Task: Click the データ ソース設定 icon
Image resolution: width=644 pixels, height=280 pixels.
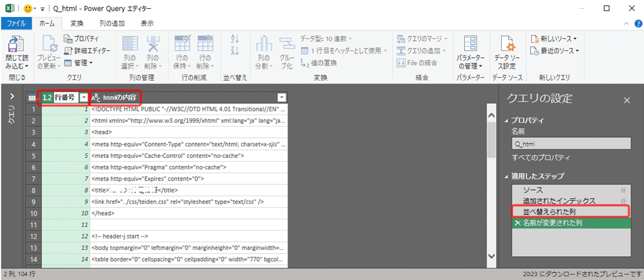Action: click(507, 43)
